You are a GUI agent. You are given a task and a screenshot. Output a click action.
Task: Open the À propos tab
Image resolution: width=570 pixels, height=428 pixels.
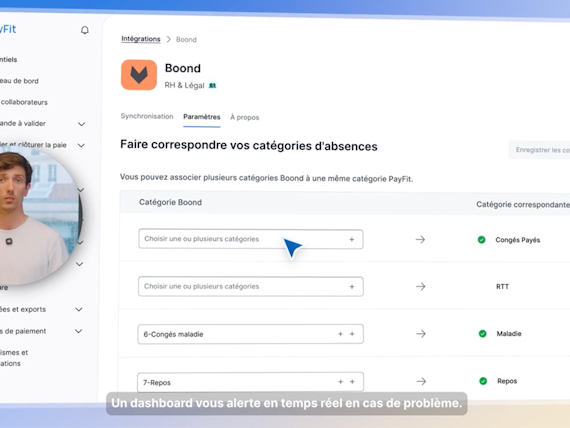pos(245,117)
